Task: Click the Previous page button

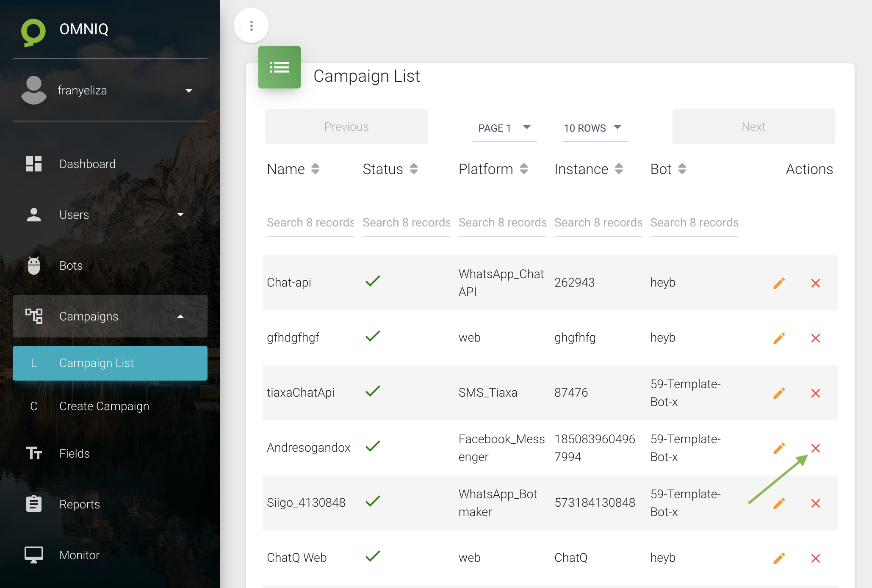Action: [346, 127]
